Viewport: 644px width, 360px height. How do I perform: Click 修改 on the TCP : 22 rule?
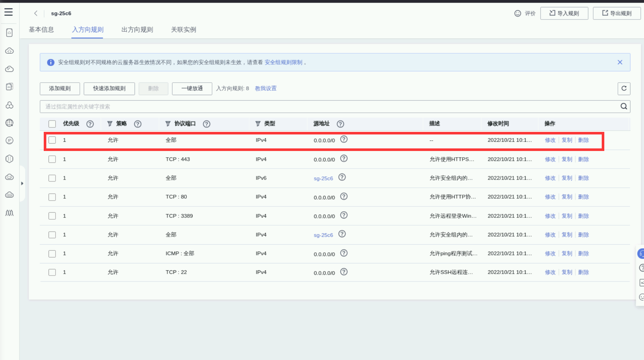(x=550, y=272)
